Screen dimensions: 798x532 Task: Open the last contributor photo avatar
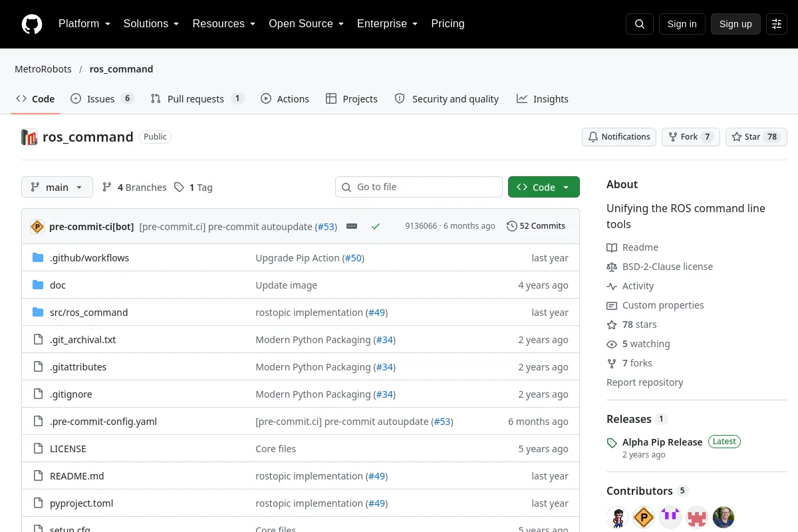[x=724, y=517]
